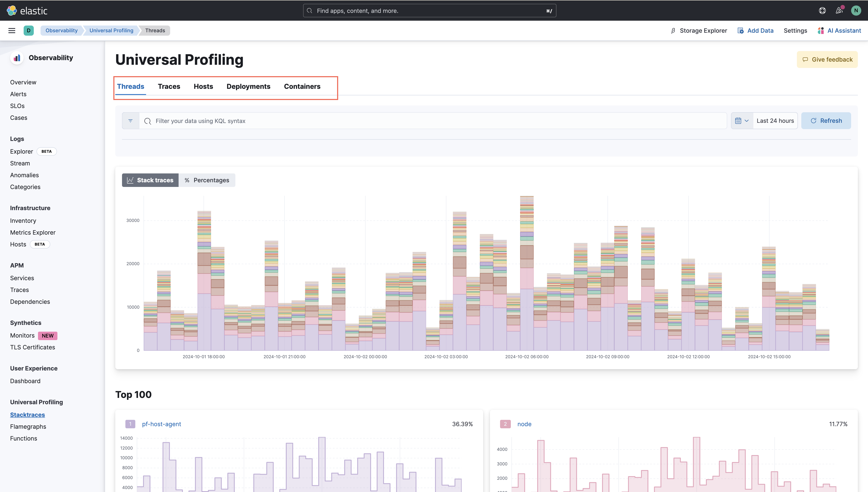The width and height of the screenshot is (868, 492).
Task: Click the Give feedback button
Action: point(827,59)
